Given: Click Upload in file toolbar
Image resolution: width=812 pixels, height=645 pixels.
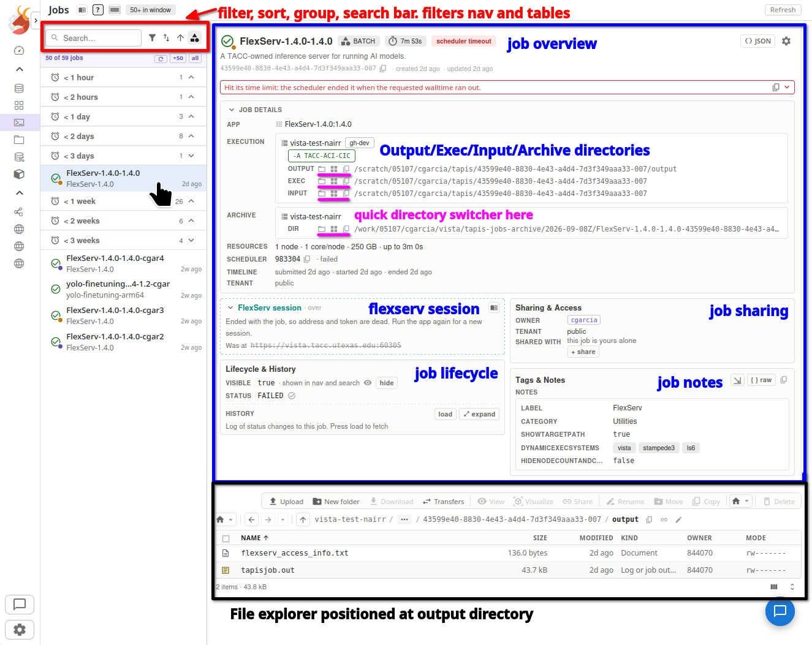Looking at the screenshot, I should coord(286,502).
